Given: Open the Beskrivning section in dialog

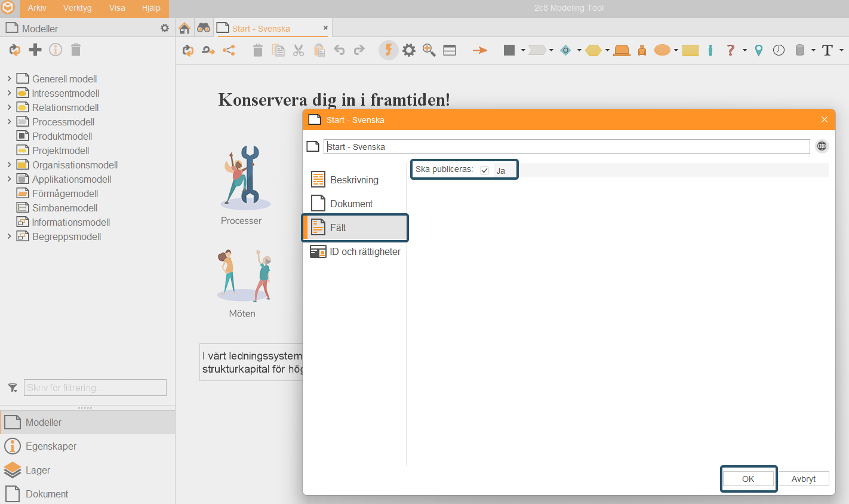Looking at the screenshot, I should 355,180.
